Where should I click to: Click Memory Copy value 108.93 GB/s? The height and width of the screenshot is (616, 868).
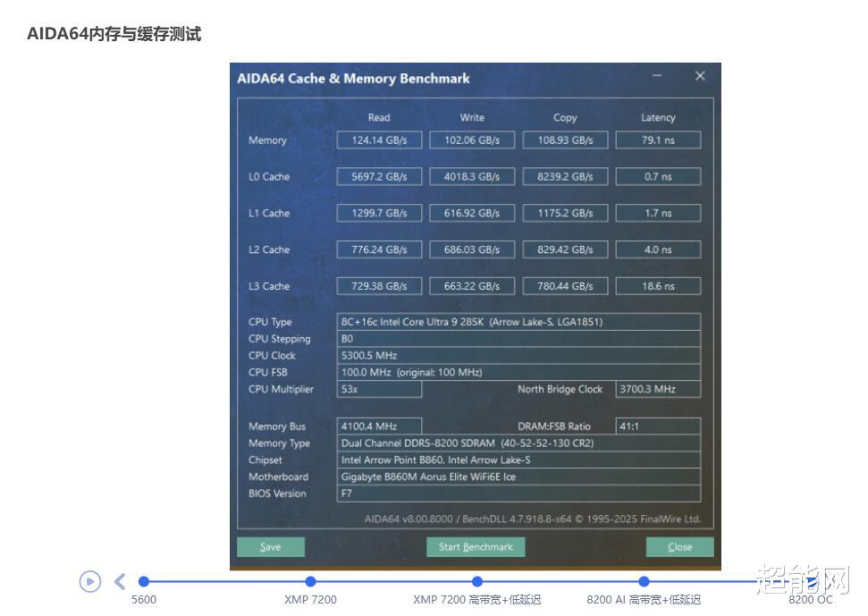(565, 140)
